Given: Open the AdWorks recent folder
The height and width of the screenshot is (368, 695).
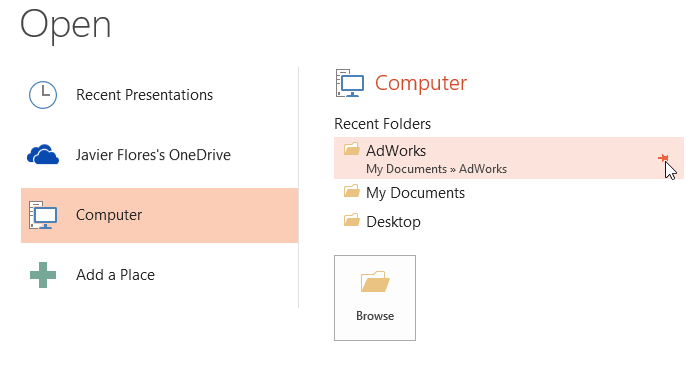Looking at the screenshot, I should [x=509, y=158].
